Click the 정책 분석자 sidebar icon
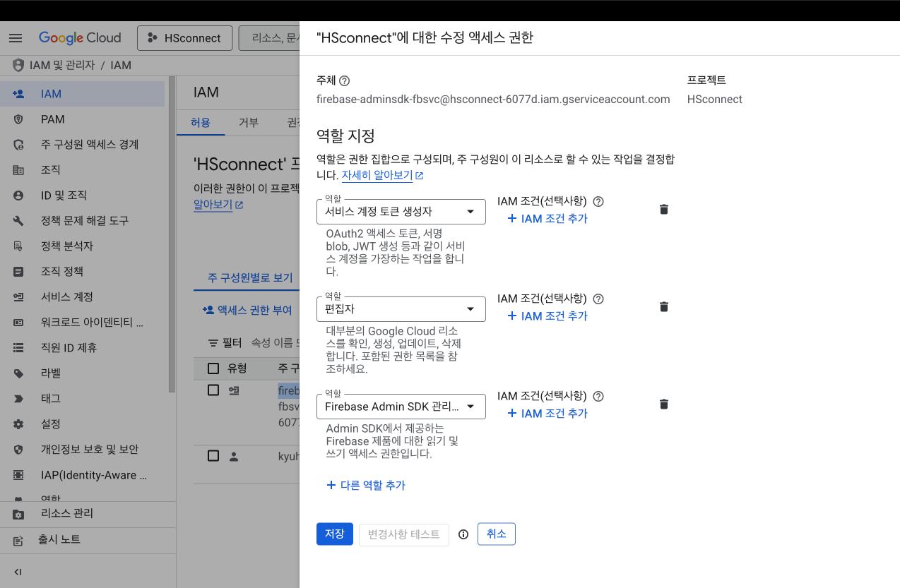The width and height of the screenshot is (900, 588). click(18, 246)
